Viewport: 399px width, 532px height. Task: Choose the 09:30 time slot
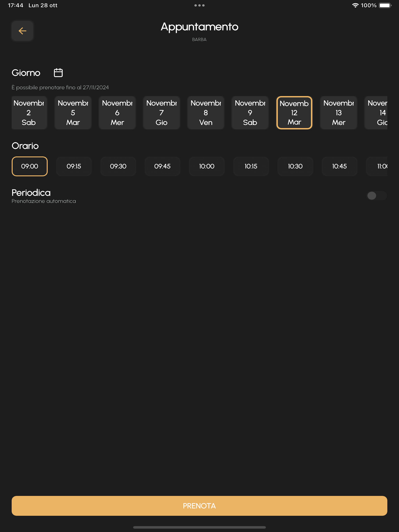point(118,166)
